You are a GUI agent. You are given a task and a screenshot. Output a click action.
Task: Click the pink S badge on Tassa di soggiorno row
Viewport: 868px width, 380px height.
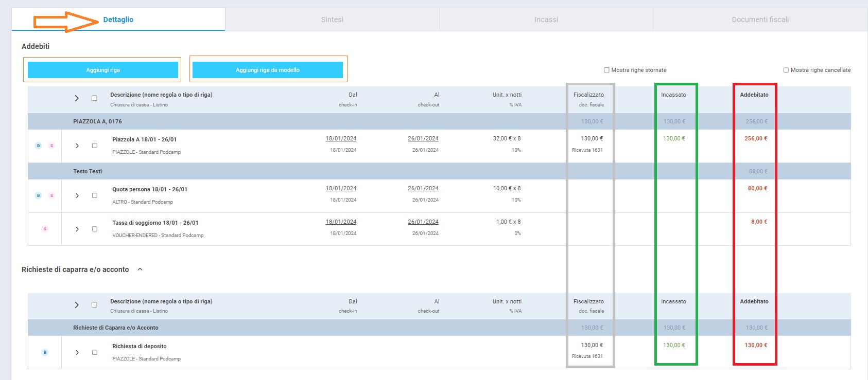coord(45,229)
